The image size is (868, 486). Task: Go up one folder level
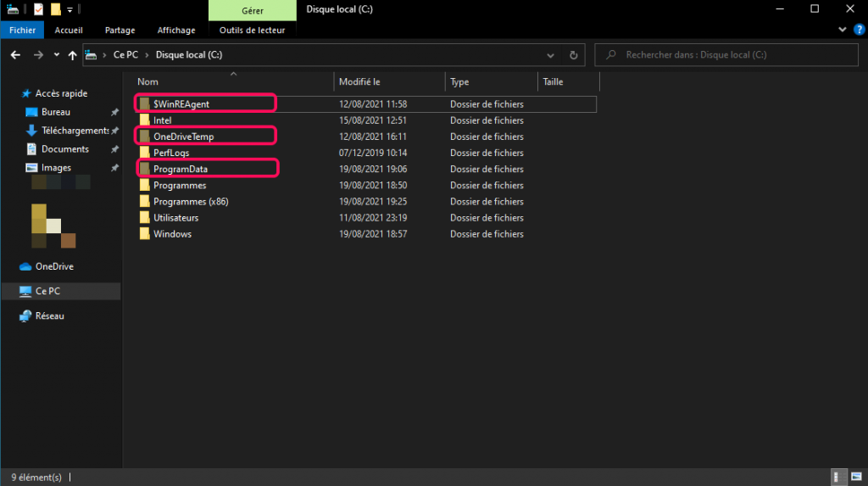(x=73, y=55)
